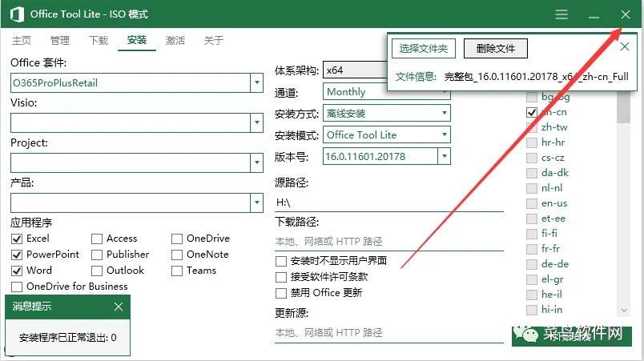Viewport: 644px width, 361px height.
Task: Open the 安装方式 dropdown
Action: [x=387, y=113]
